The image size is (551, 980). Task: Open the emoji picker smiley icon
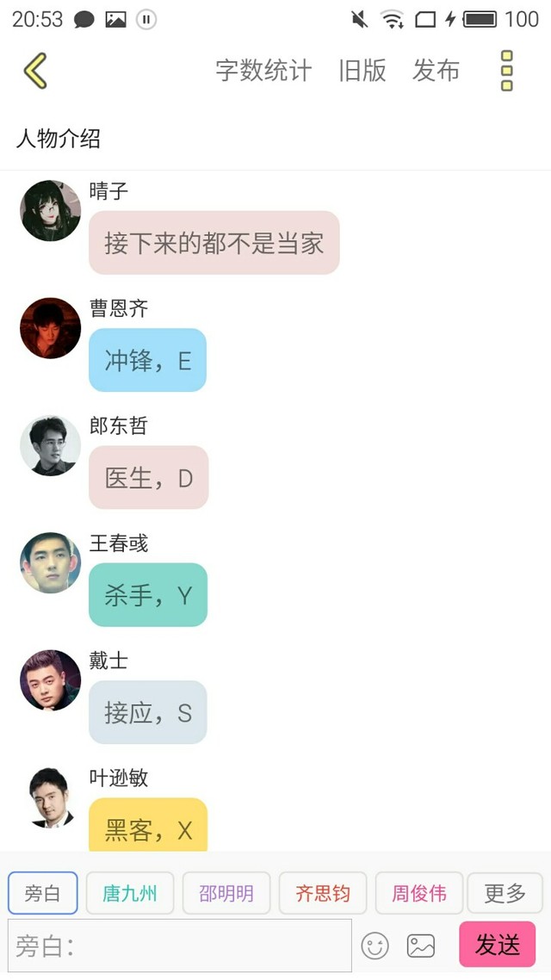[x=375, y=946]
